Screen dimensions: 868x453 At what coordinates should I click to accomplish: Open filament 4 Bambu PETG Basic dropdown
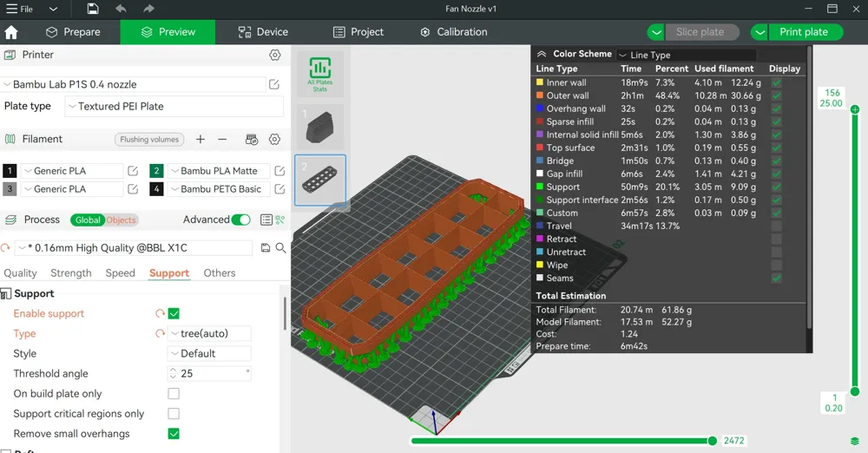(219, 189)
